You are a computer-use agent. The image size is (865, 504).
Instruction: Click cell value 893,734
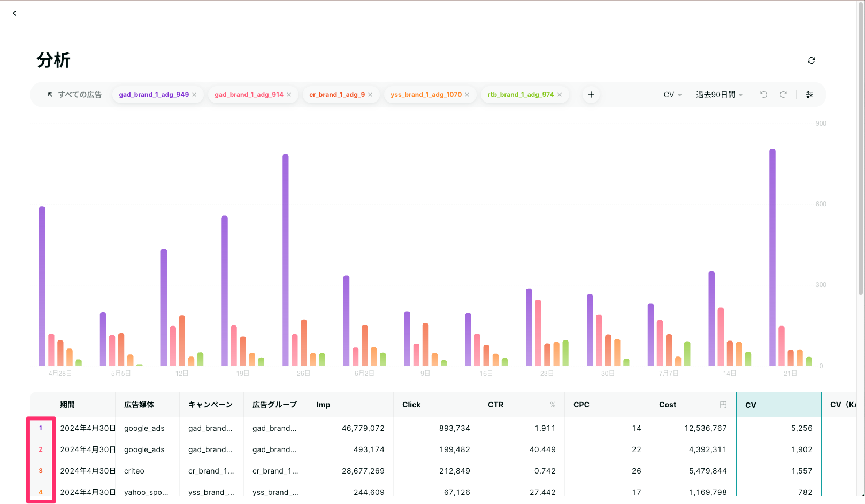click(x=455, y=428)
